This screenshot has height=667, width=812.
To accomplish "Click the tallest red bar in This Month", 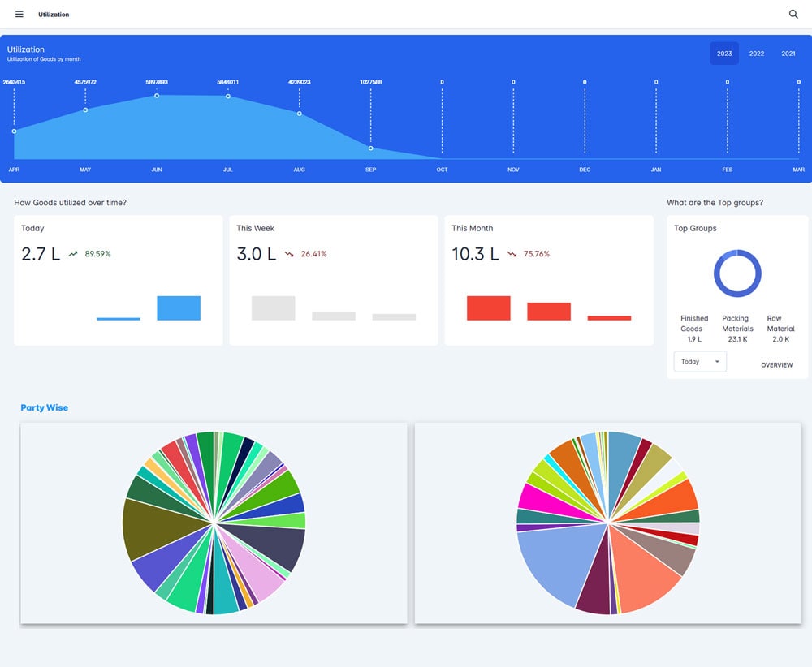I will coord(489,308).
